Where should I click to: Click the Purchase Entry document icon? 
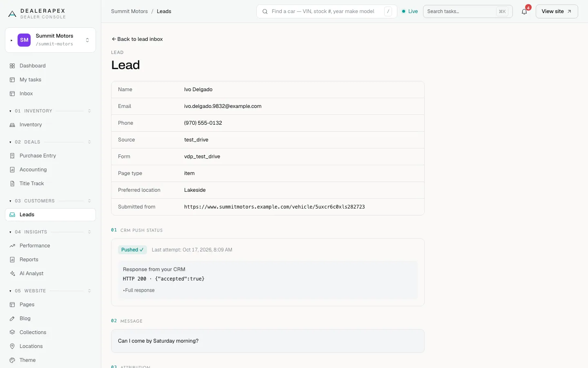tap(12, 156)
